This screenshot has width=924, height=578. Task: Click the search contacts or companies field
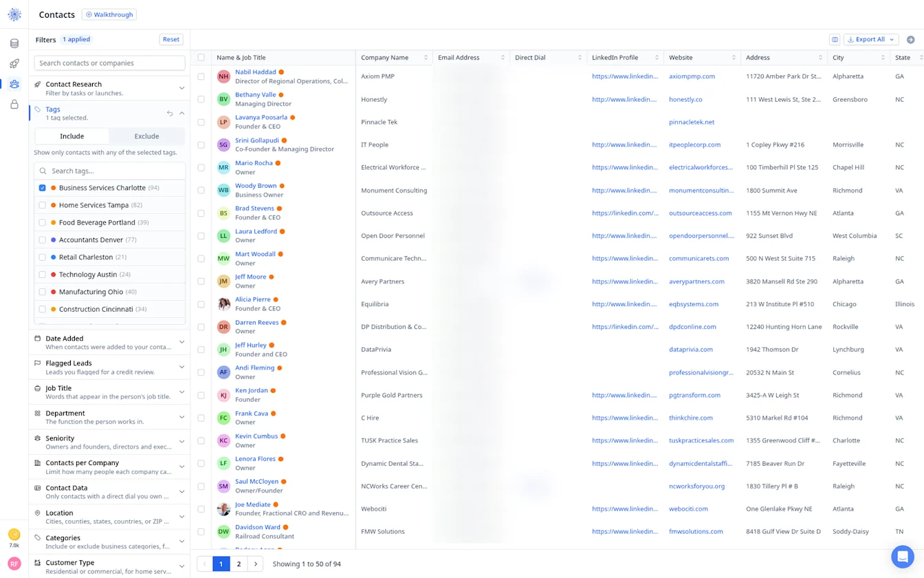109,63
